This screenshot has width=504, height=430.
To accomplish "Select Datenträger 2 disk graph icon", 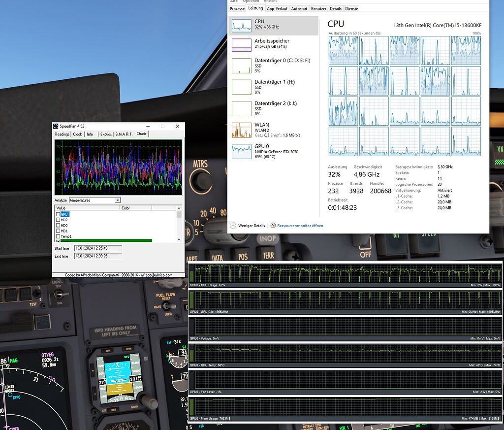I will 241,108.
